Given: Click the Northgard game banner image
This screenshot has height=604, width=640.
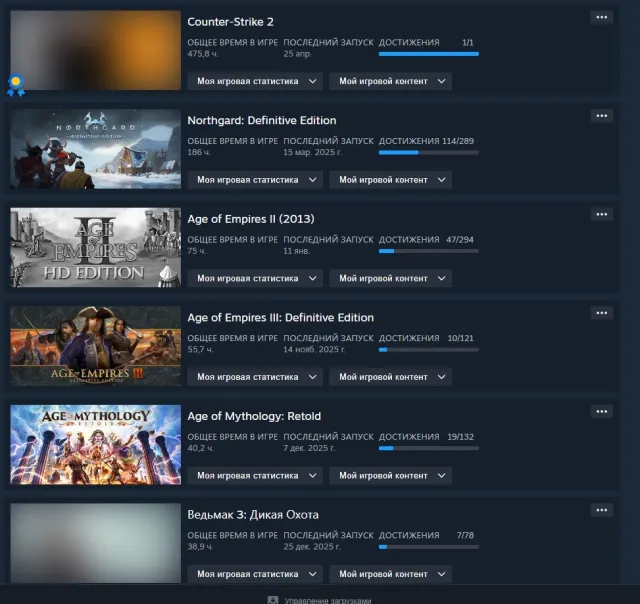Looking at the screenshot, I should (96, 149).
